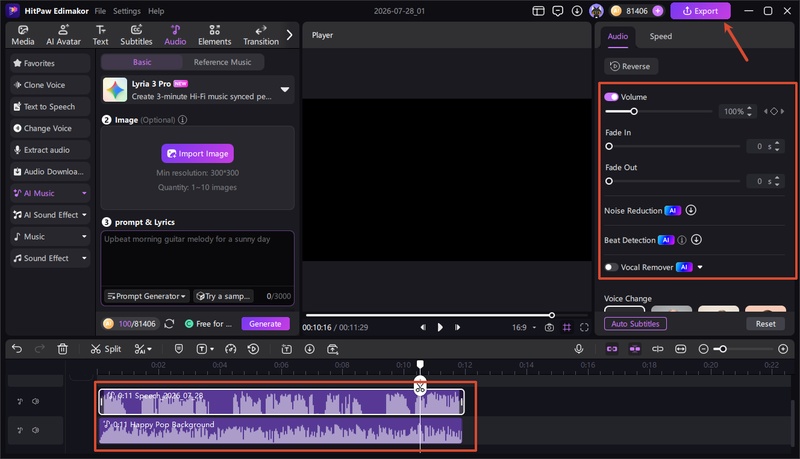This screenshot has width=800, height=459.
Task: Open the speed gauge tool in the timeline toolbar
Action: (231, 349)
